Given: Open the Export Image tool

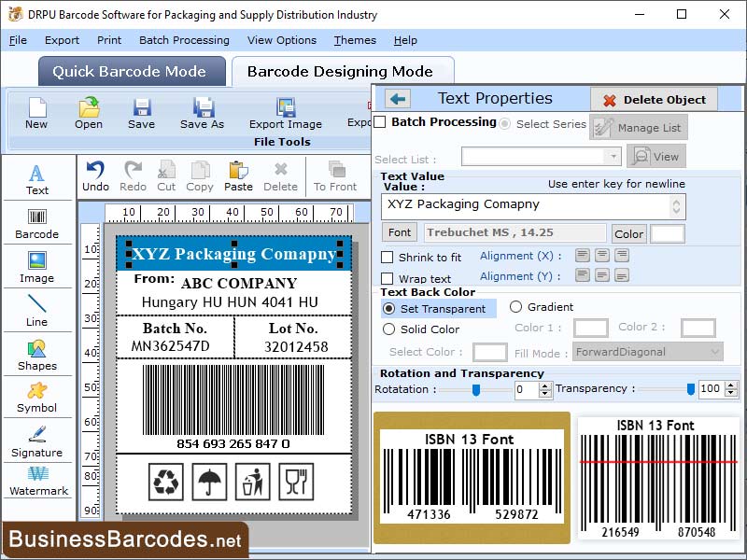Looking at the screenshot, I should 285,112.
